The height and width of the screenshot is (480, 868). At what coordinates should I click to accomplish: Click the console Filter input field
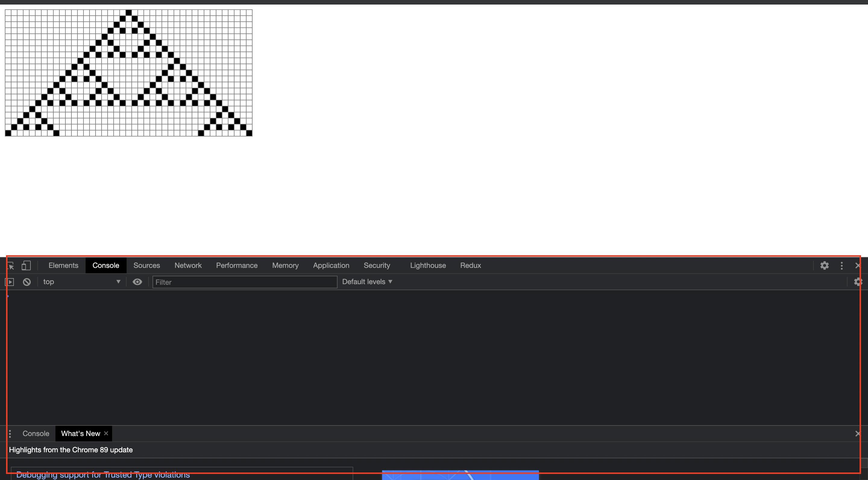244,282
